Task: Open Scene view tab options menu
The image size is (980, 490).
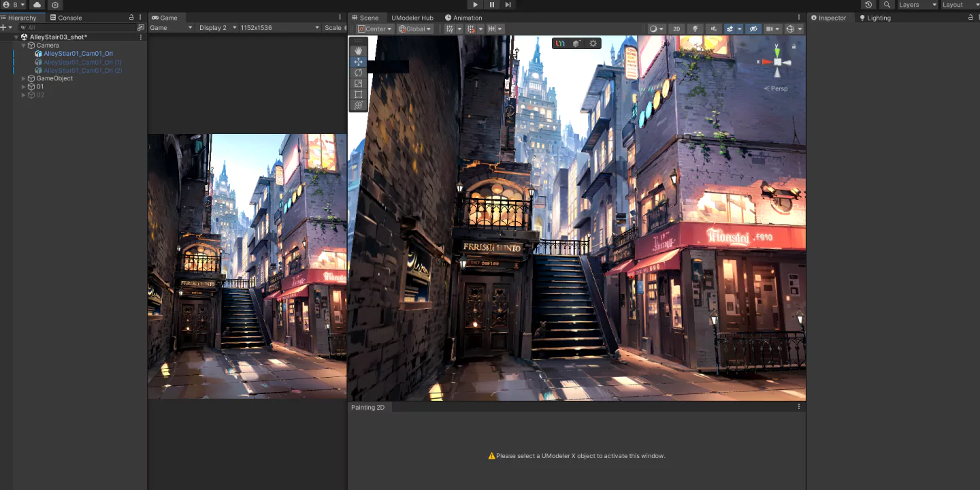Action: pyautogui.click(x=799, y=18)
